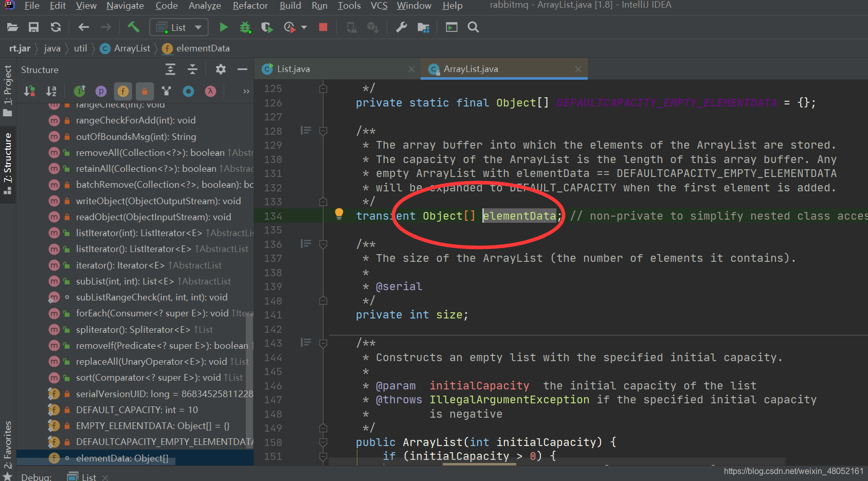This screenshot has height=481, width=868.
Task: Open Structure panel gear options
Action: 221,69
